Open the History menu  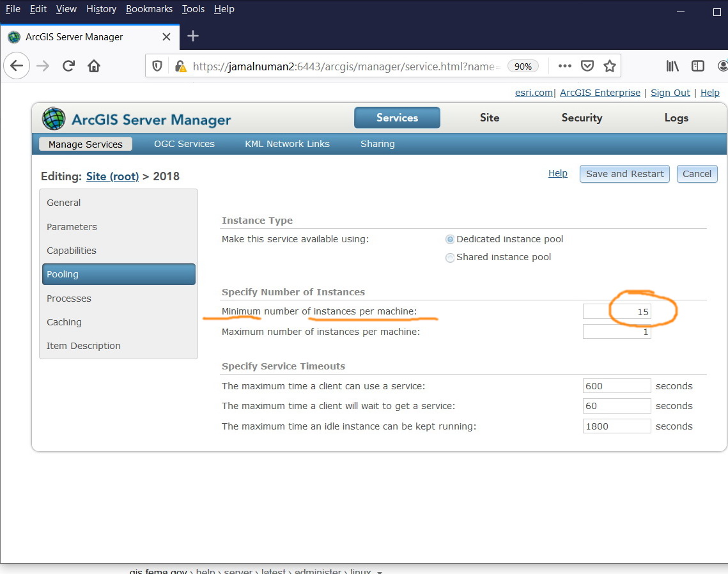click(101, 9)
